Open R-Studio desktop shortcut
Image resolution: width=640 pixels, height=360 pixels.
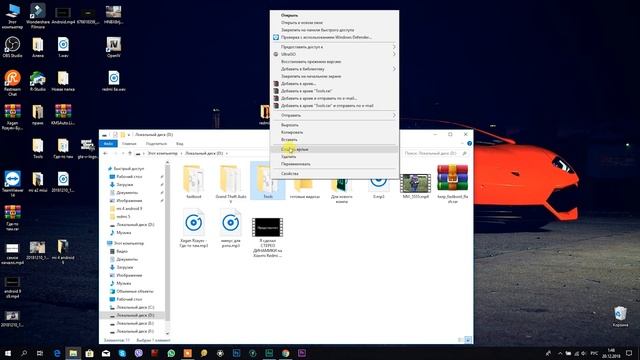click(x=38, y=80)
